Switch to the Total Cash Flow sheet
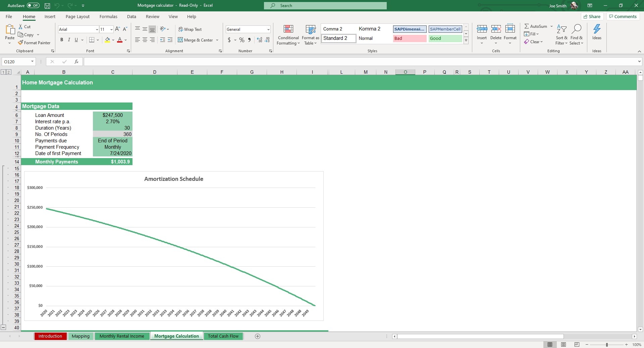The image size is (644, 348). click(x=223, y=336)
